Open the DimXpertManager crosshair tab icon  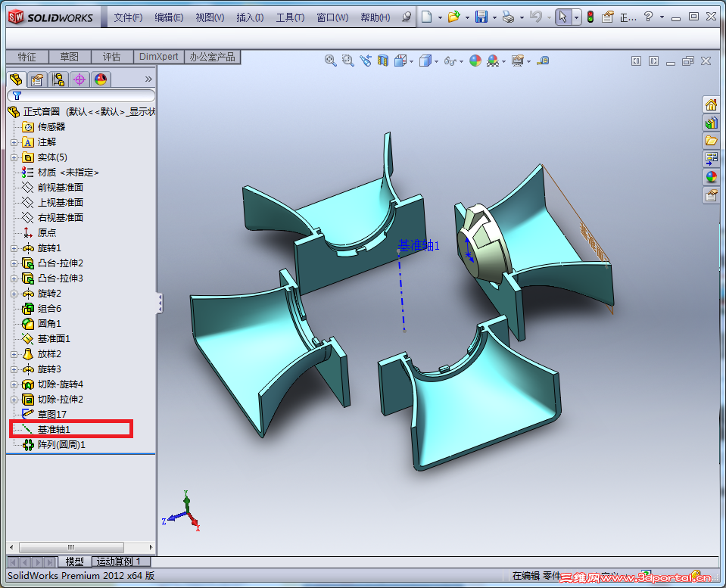(x=79, y=79)
